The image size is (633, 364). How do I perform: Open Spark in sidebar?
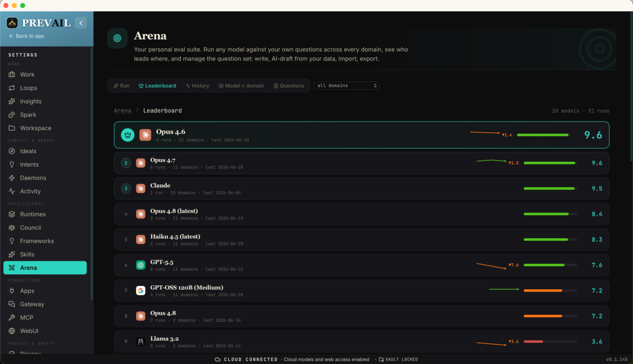click(x=45, y=115)
